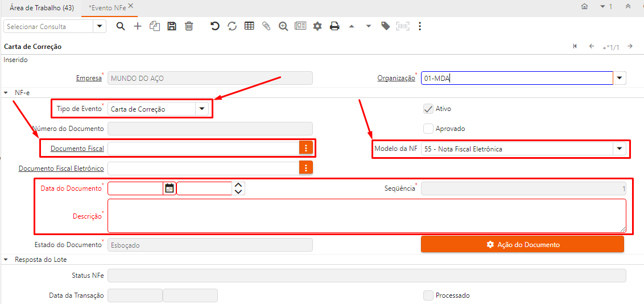
Task: Toggle the Ativo checkbox
Action: coord(428,109)
